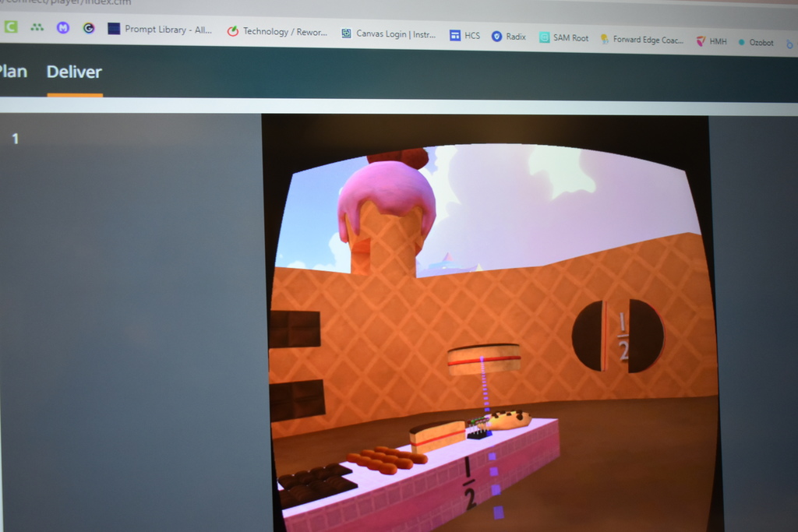Select slide number 1 in sidebar
This screenshot has height=532, width=798.
(15, 139)
